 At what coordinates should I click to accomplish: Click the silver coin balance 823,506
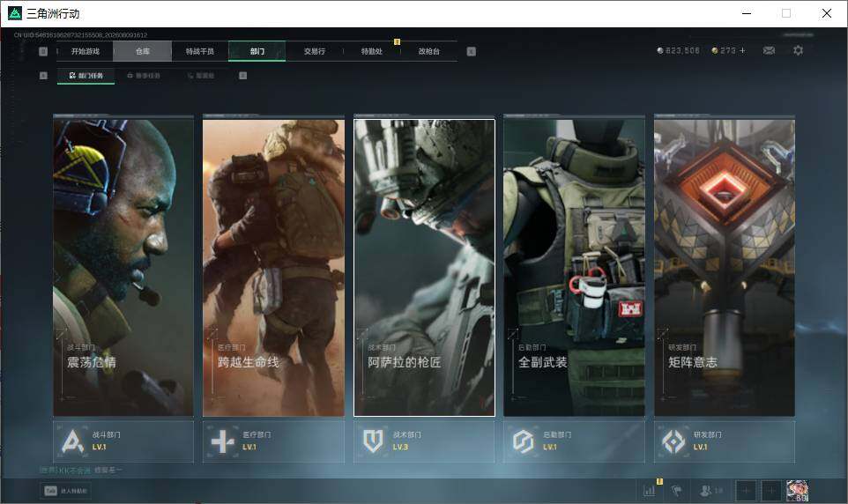point(678,50)
